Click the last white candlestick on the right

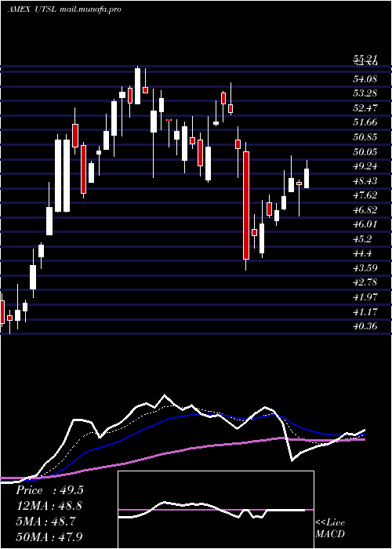pyautogui.click(x=307, y=179)
